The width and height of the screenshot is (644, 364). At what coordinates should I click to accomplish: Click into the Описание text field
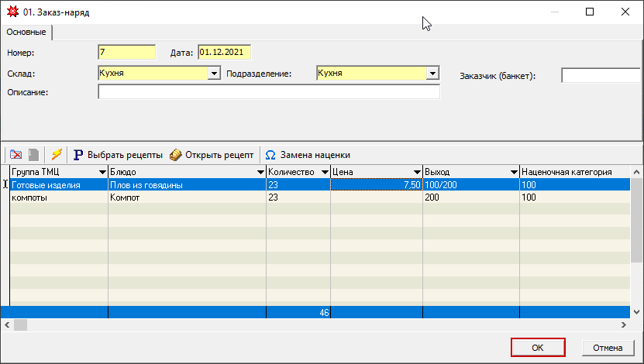tap(268, 92)
